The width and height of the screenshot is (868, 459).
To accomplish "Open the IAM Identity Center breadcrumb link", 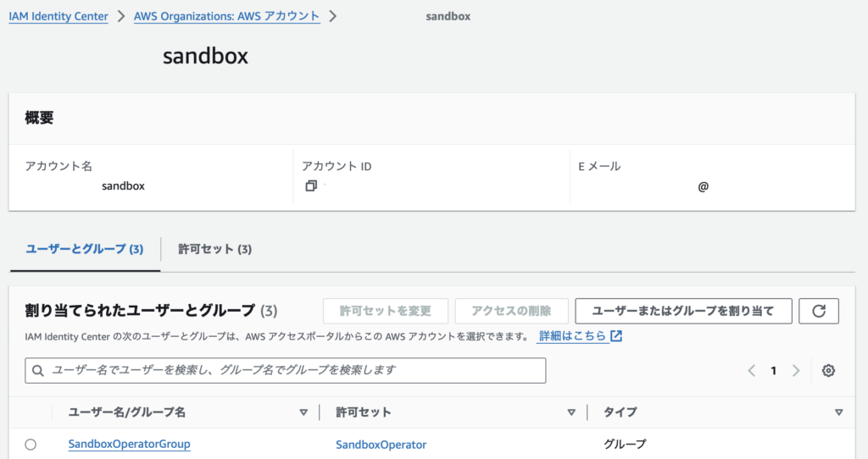I will [x=58, y=17].
